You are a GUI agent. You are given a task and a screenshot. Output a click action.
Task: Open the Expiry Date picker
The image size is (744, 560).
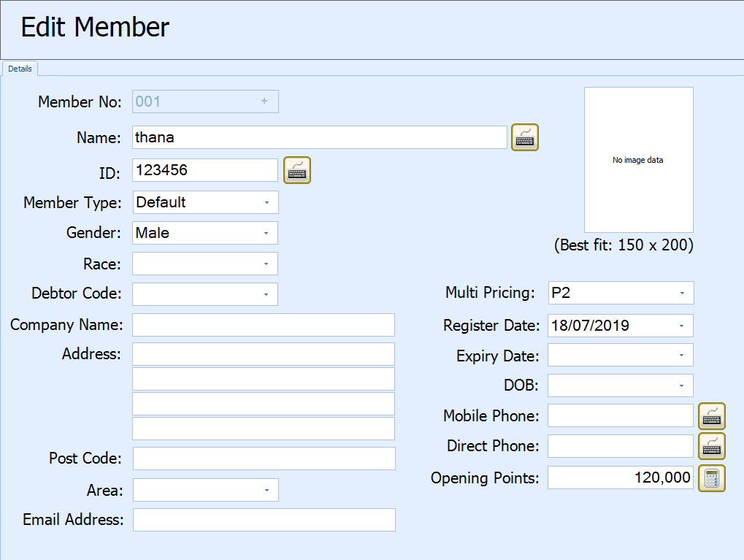tap(682, 356)
